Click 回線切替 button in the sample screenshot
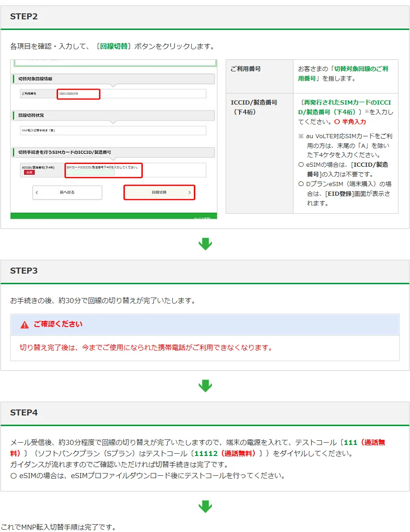410x532 pixels. (159, 193)
